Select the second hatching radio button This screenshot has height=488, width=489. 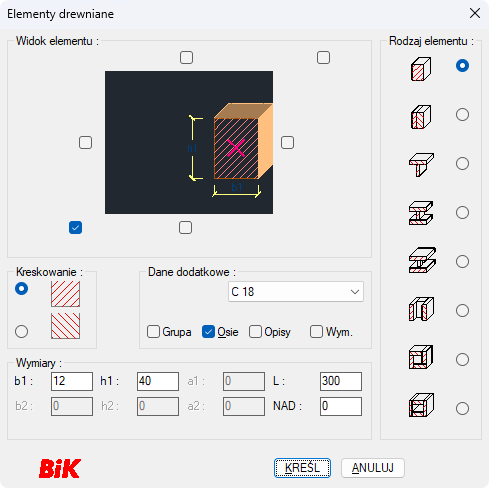coord(21,331)
